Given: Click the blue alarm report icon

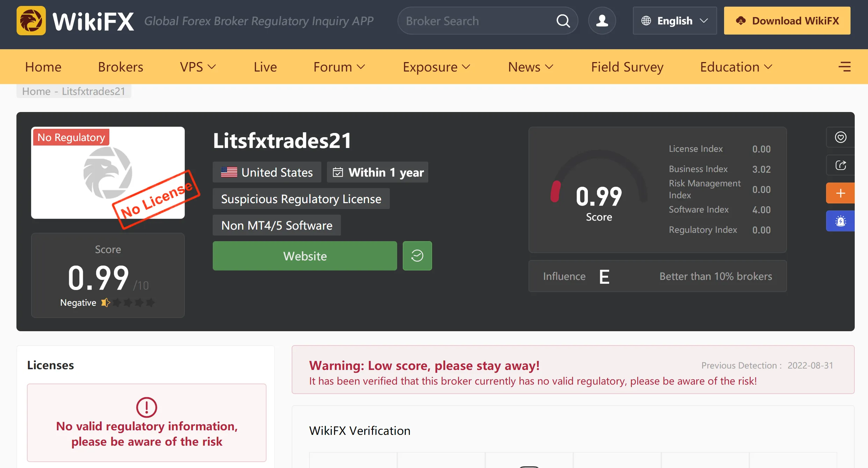Looking at the screenshot, I should tap(840, 221).
